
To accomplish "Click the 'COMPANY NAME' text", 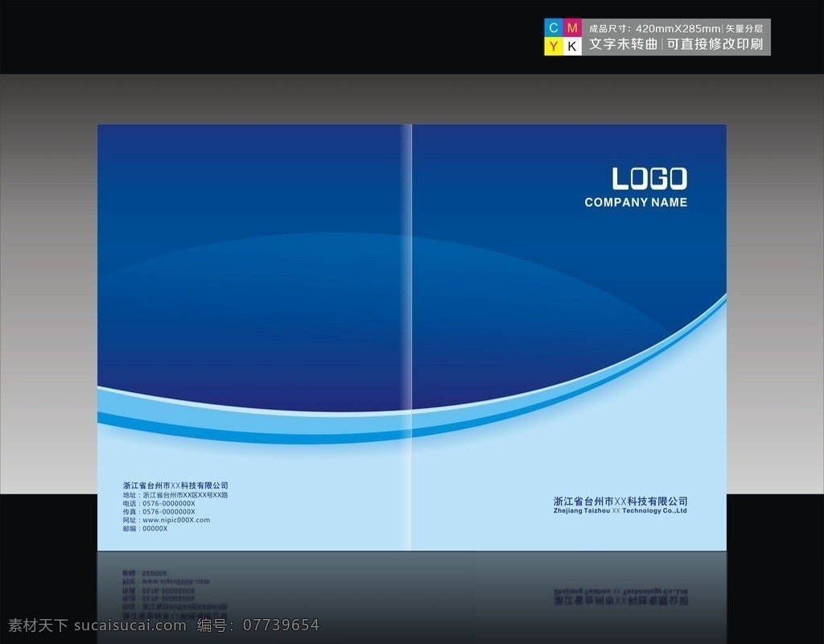I will [636, 202].
